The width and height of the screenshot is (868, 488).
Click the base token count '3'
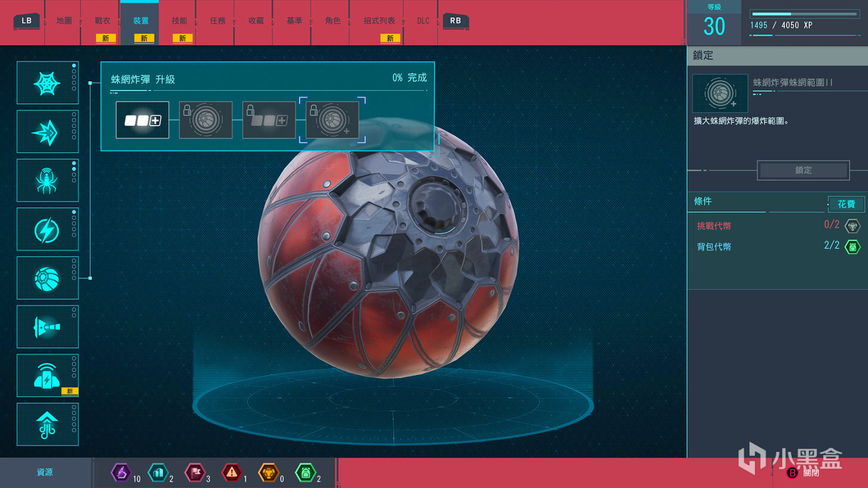(208, 479)
